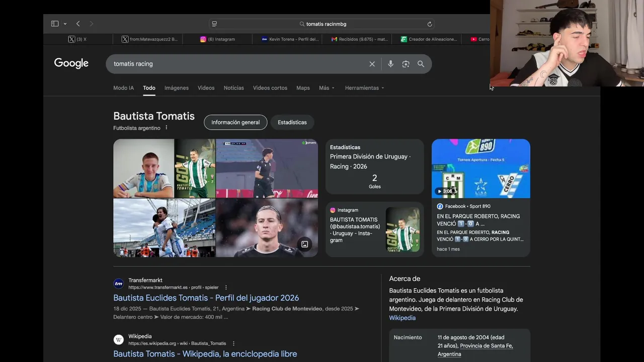The height and width of the screenshot is (362, 644).
Task: Toggle the Safari sidebar icon
Action: pyautogui.click(x=55, y=24)
